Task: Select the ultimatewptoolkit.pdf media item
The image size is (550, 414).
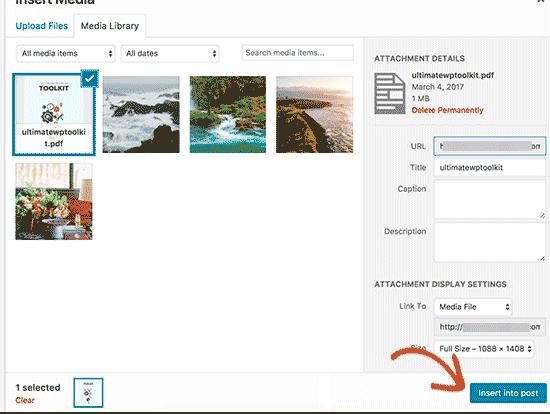Action: coord(54,114)
